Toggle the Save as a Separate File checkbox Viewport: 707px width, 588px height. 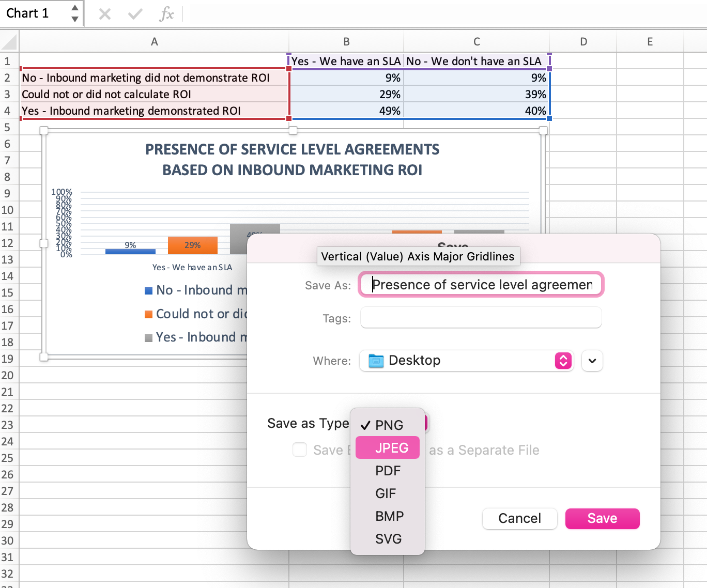click(300, 450)
